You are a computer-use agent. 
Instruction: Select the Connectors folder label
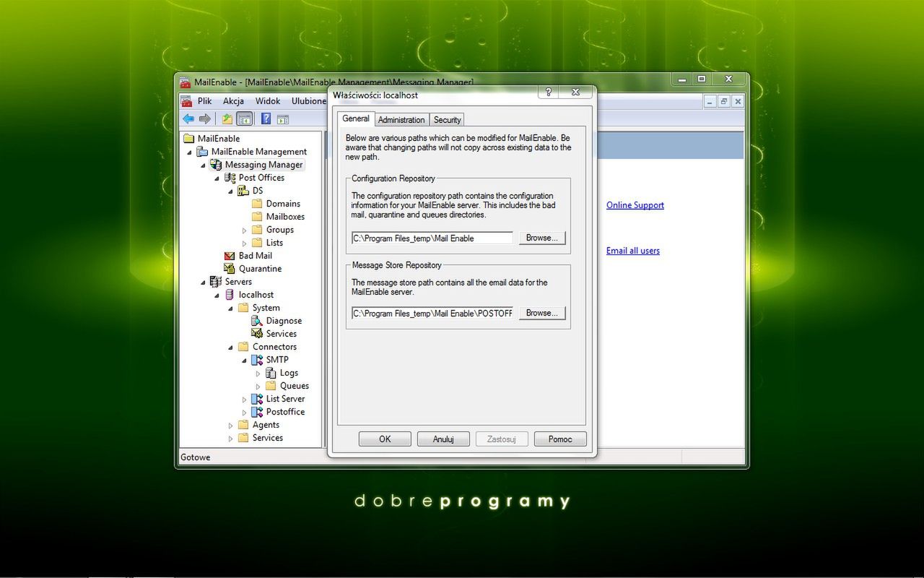274,347
